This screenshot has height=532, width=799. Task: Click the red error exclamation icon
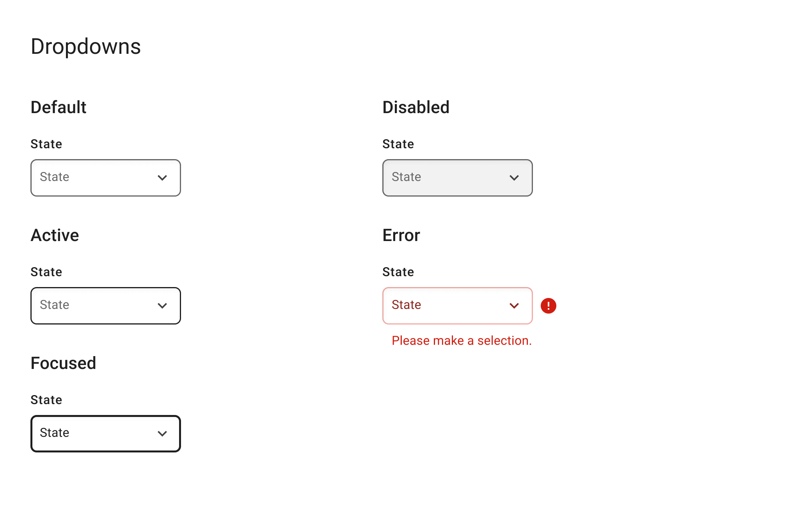click(x=548, y=306)
